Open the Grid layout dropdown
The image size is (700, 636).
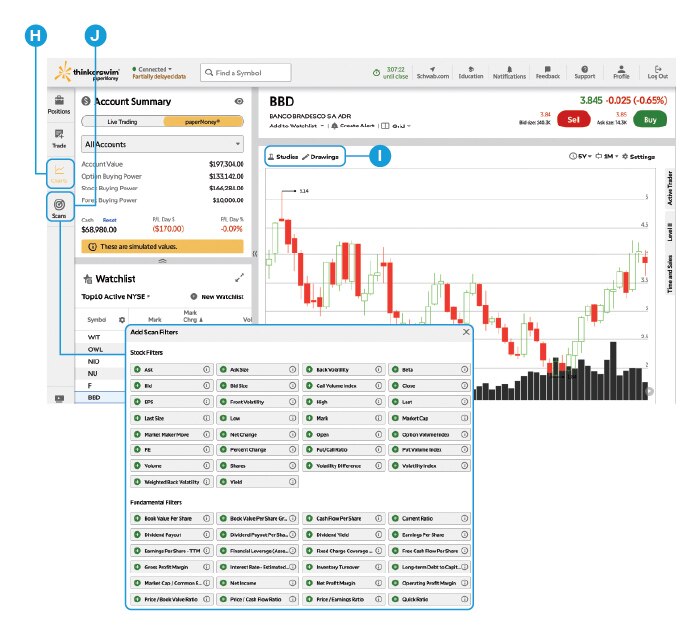(x=396, y=126)
